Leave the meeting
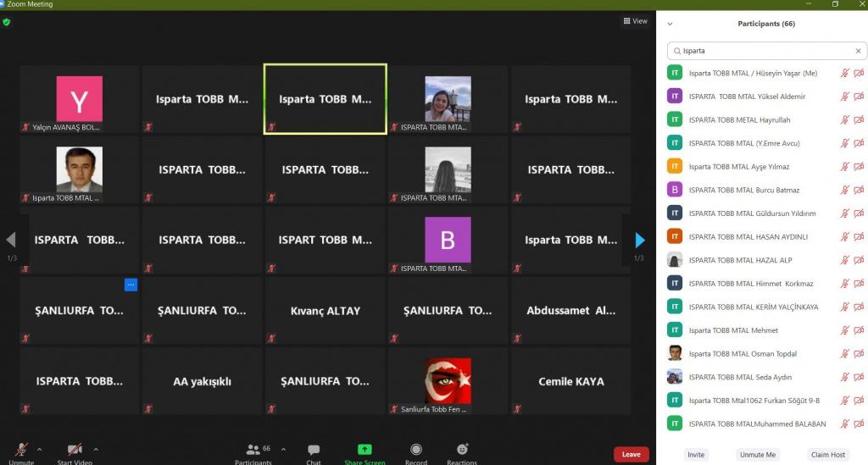 [631, 455]
